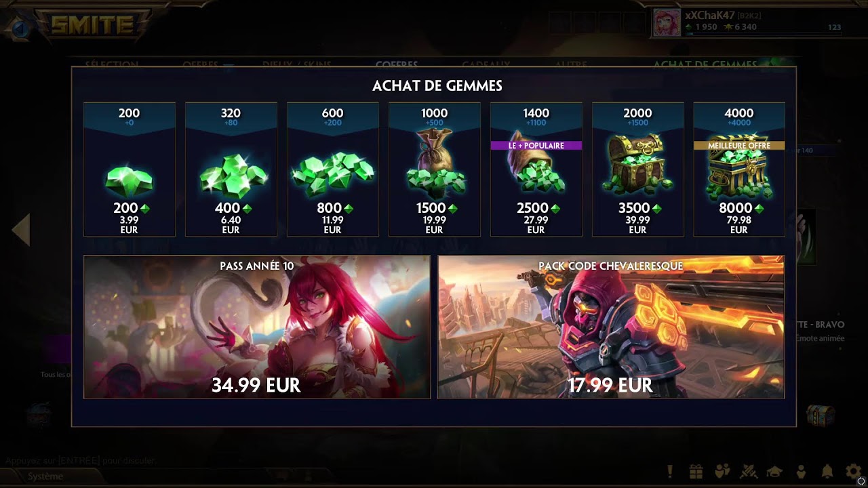The image size is (868, 488).
Task: Click the exclamation mark alert icon
Action: click(670, 471)
